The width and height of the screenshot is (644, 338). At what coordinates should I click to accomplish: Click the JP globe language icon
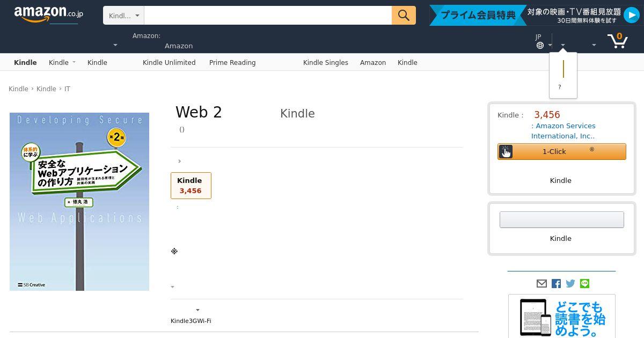pyautogui.click(x=540, y=46)
